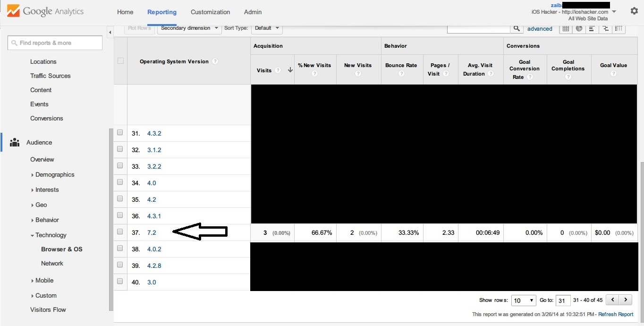Viewport: 644px width, 326px height.
Task: Tick the checkbox for version 4.3.2
Action: 120,132
